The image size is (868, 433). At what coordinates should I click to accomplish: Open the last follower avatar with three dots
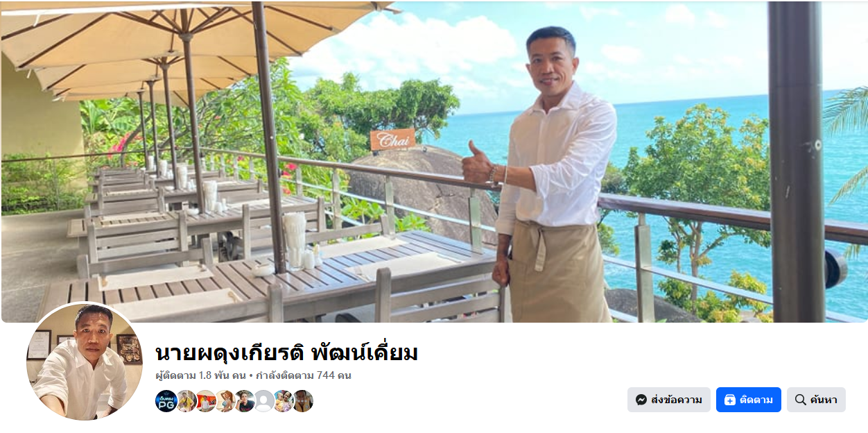302,401
